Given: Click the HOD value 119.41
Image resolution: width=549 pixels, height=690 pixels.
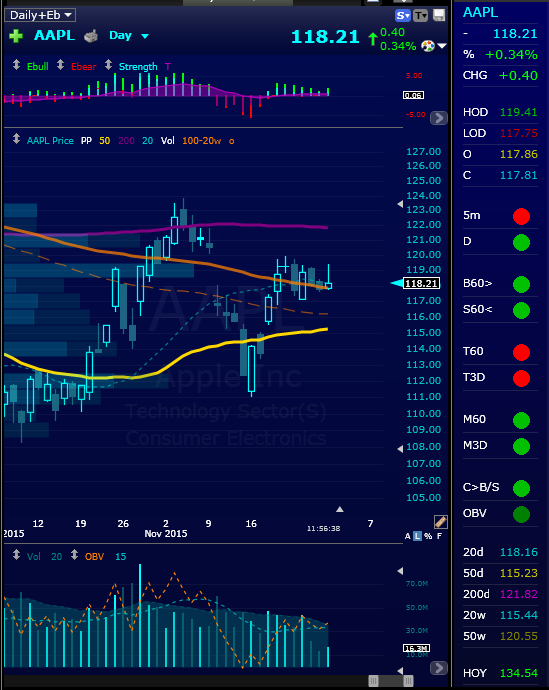Looking at the screenshot, I should [519, 112].
